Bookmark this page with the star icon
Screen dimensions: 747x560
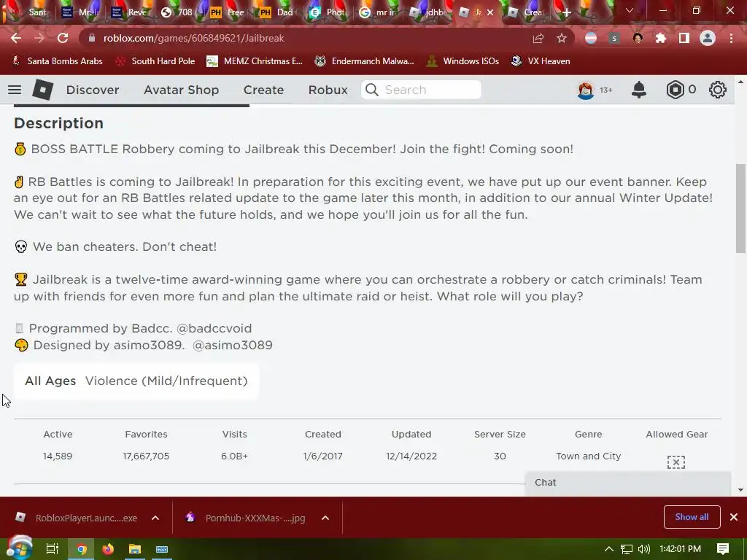(562, 38)
